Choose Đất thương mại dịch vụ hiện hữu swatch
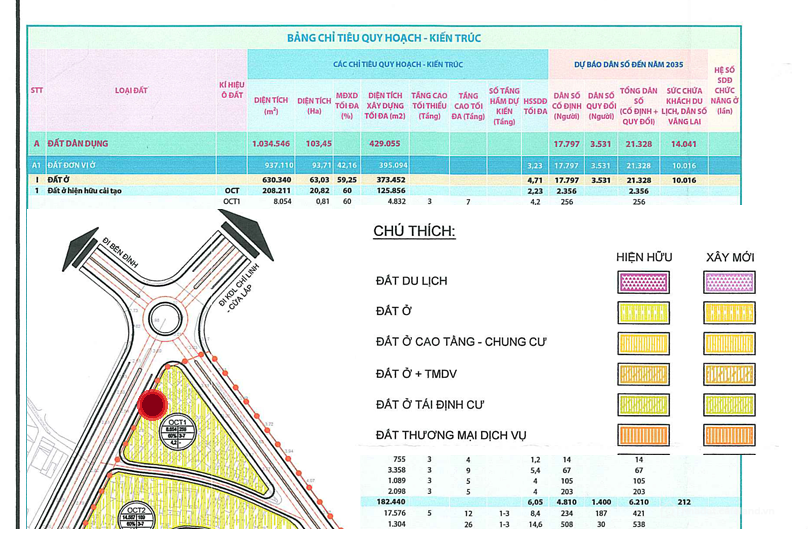Screen dimensions: 808x540 pos(644,435)
